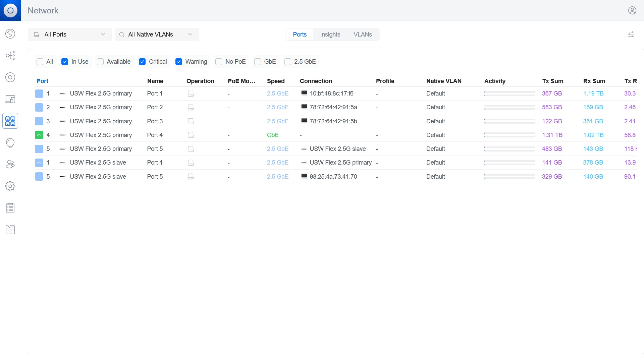Viewport: 644px width, 362px height.
Task: Click the green GbE speed value
Action: pyautogui.click(x=273, y=135)
